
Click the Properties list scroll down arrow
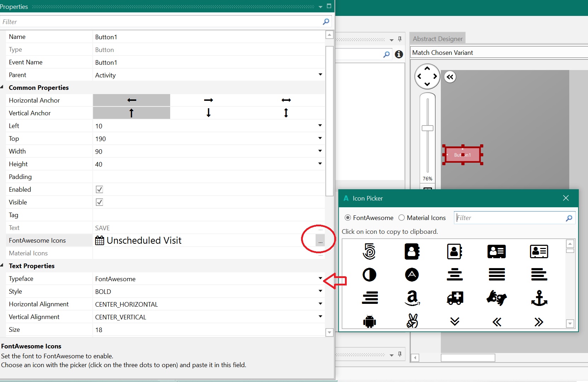pos(329,332)
